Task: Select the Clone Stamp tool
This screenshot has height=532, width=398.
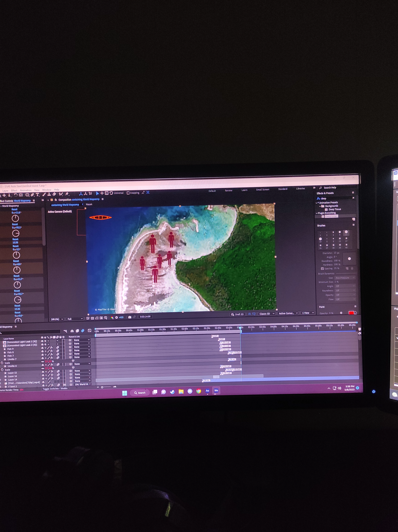Action: point(49,194)
